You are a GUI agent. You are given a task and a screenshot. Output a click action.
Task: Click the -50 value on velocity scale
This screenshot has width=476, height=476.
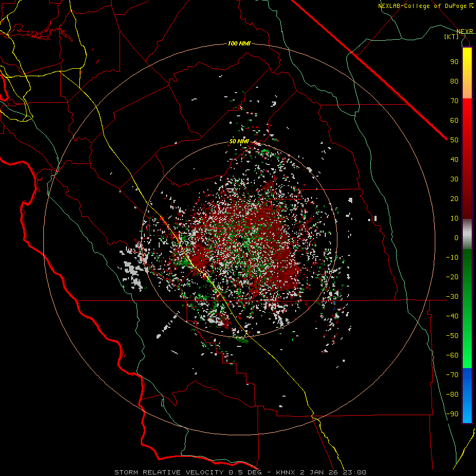point(452,336)
